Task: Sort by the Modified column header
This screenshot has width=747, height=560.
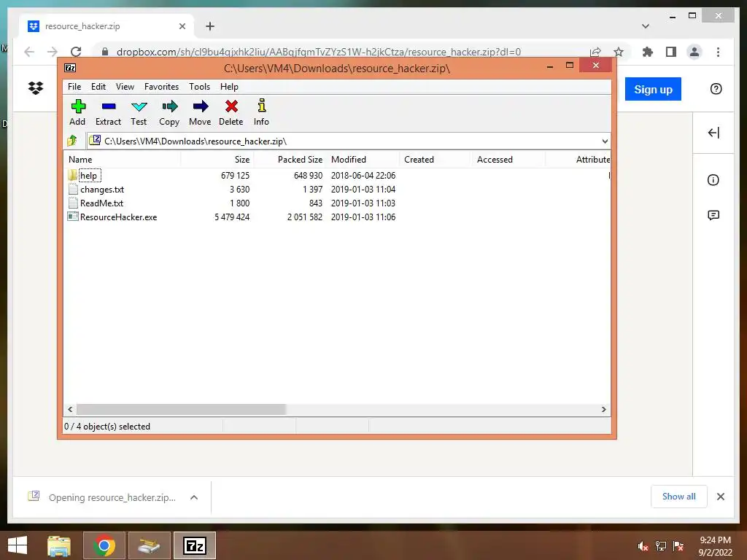Action: pos(363,160)
